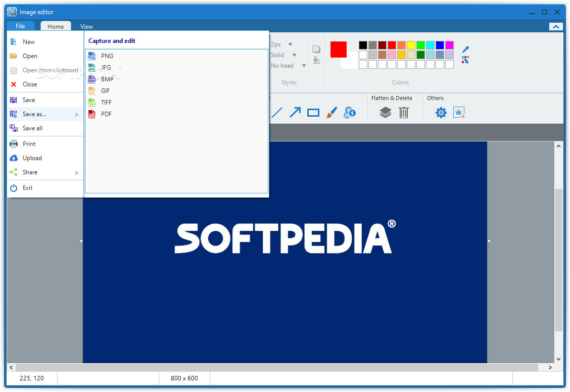Pick the eyedropper color picker tool

click(x=465, y=50)
